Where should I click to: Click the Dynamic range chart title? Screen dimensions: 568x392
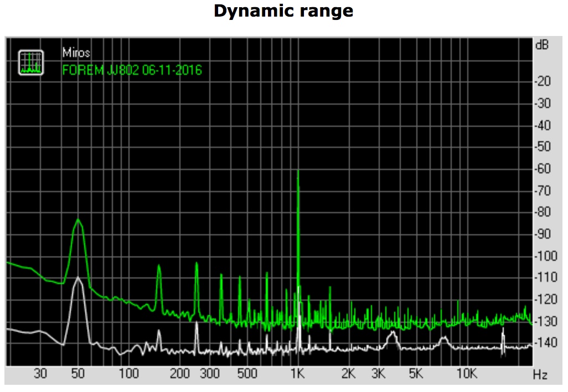(283, 11)
